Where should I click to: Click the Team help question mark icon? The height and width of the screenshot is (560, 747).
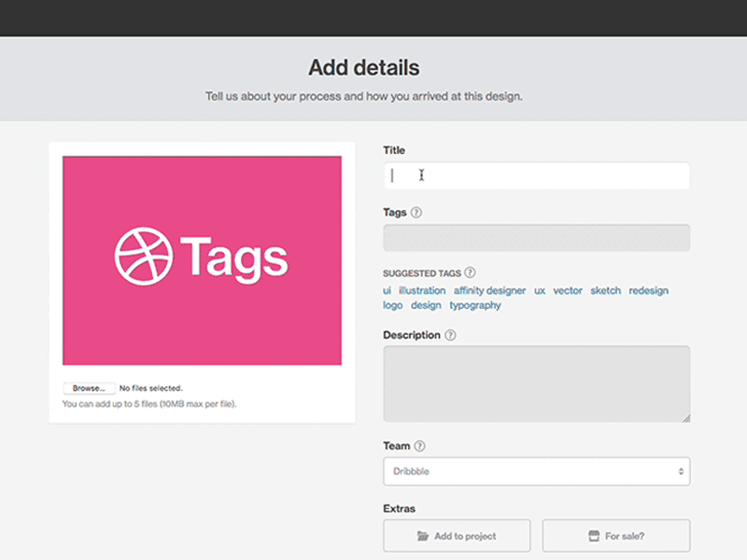click(419, 446)
